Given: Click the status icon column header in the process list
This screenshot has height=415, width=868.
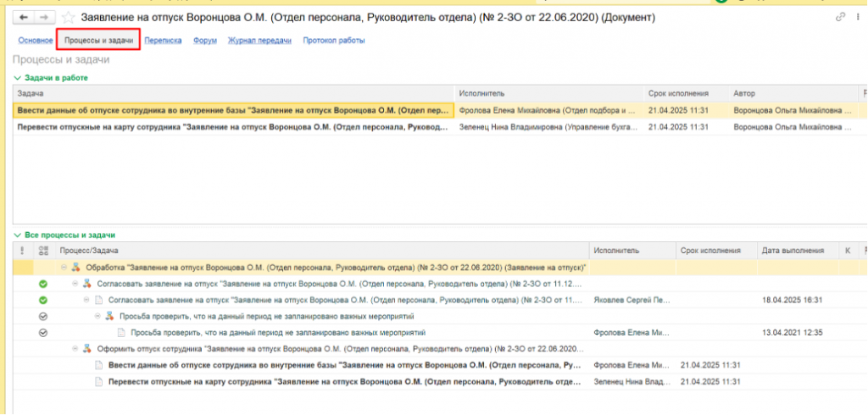Looking at the screenshot, I should [43, 251].
